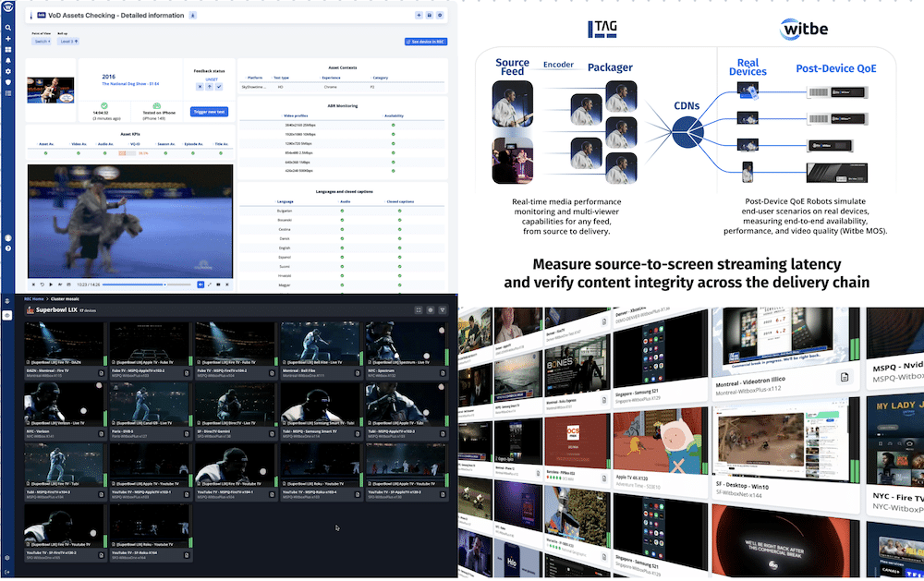The image size is (924, 581).
Task: Play the dog show video
Action: (51, 284)
